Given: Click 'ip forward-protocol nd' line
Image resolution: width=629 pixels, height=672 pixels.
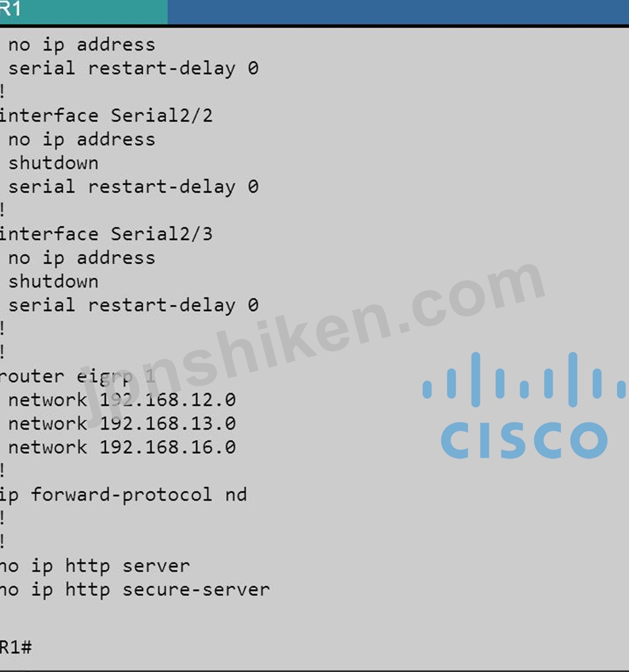Looking at the screenshot, I should point(123,495).
